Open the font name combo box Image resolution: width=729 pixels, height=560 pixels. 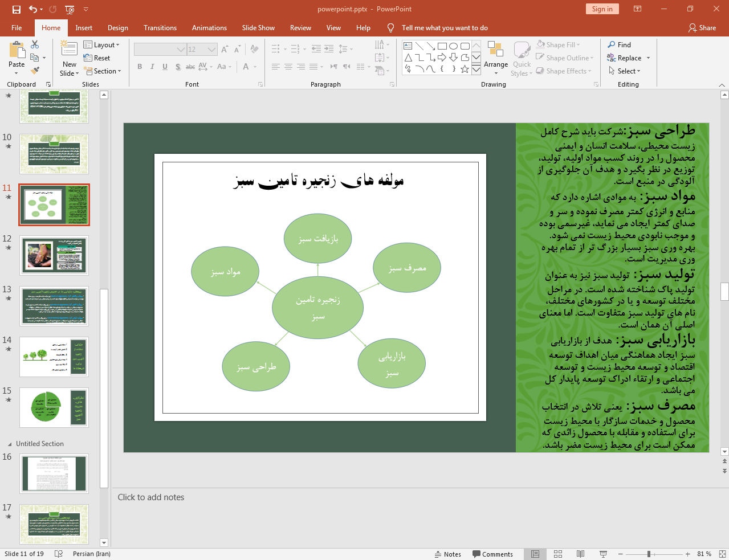(160, 50)
